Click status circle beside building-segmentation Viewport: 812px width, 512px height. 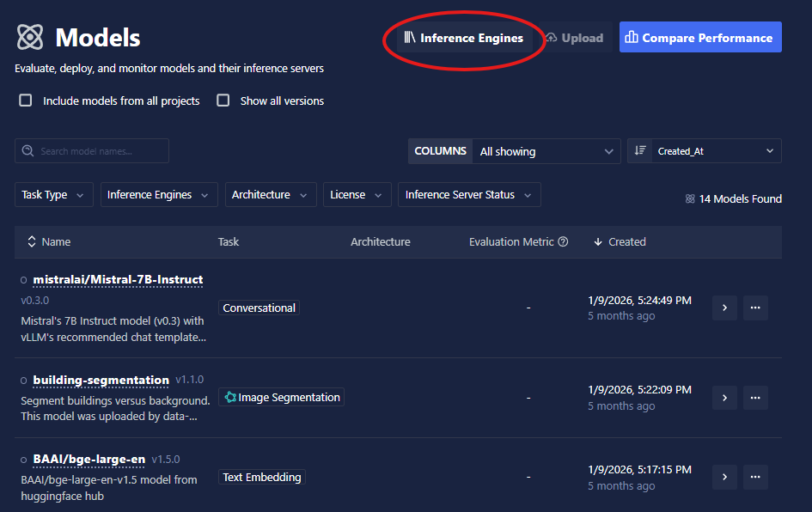point(23,381)
